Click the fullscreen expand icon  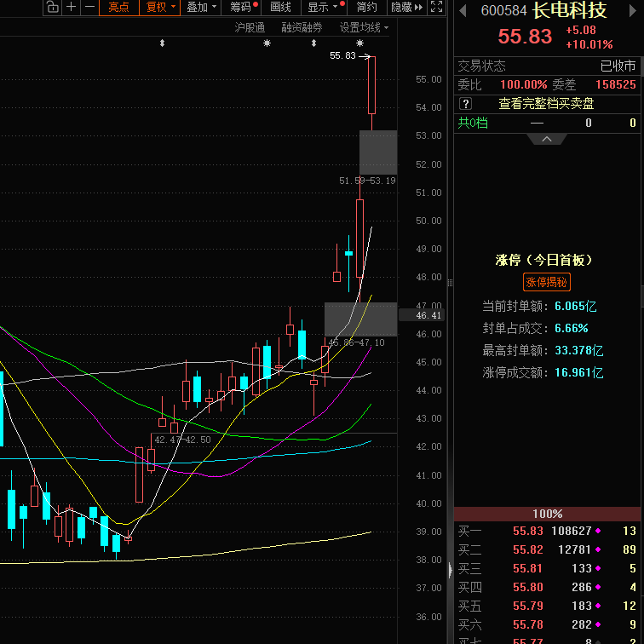[x=437, y=7]
